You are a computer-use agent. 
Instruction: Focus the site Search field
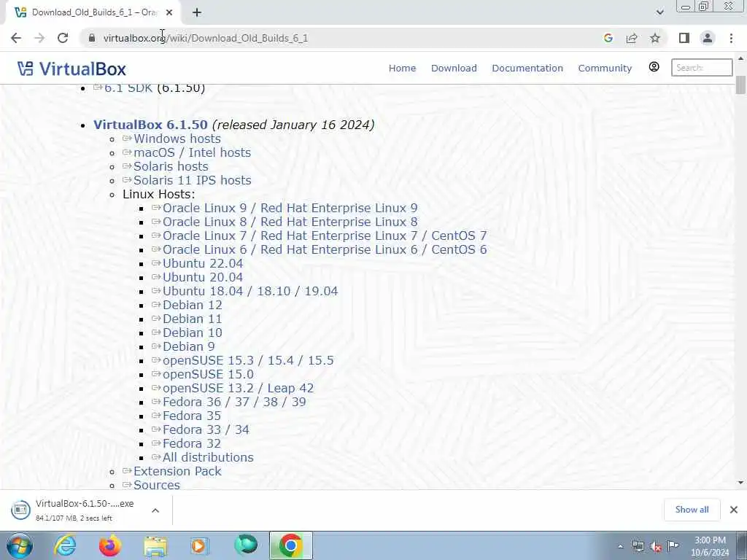(702, 68)
